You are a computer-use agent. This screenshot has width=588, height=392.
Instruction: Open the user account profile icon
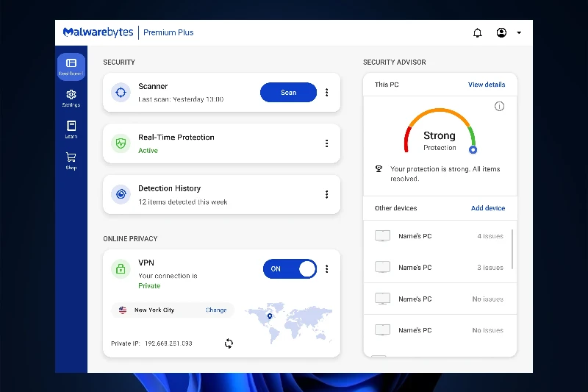[x=501, y=32]
